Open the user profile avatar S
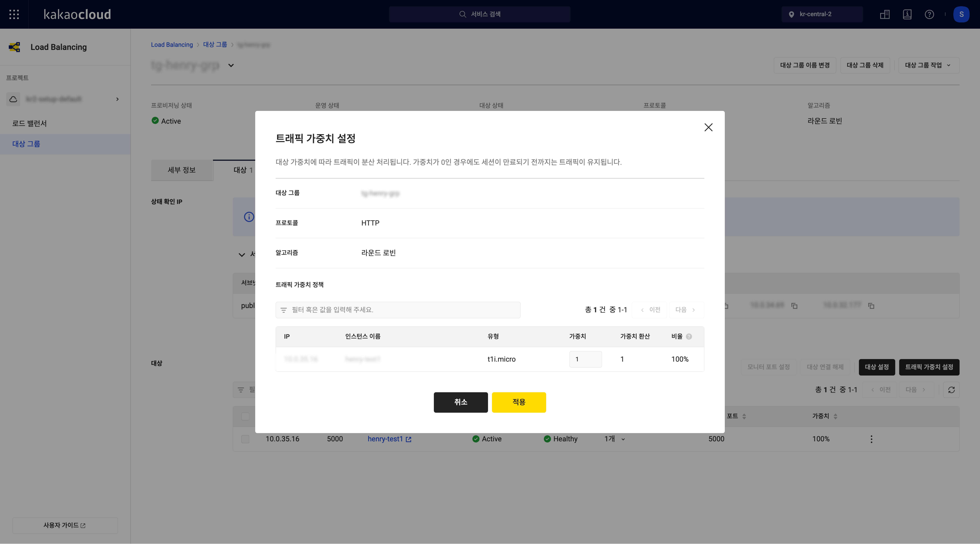980x544 pixels. tap(961, 14)
